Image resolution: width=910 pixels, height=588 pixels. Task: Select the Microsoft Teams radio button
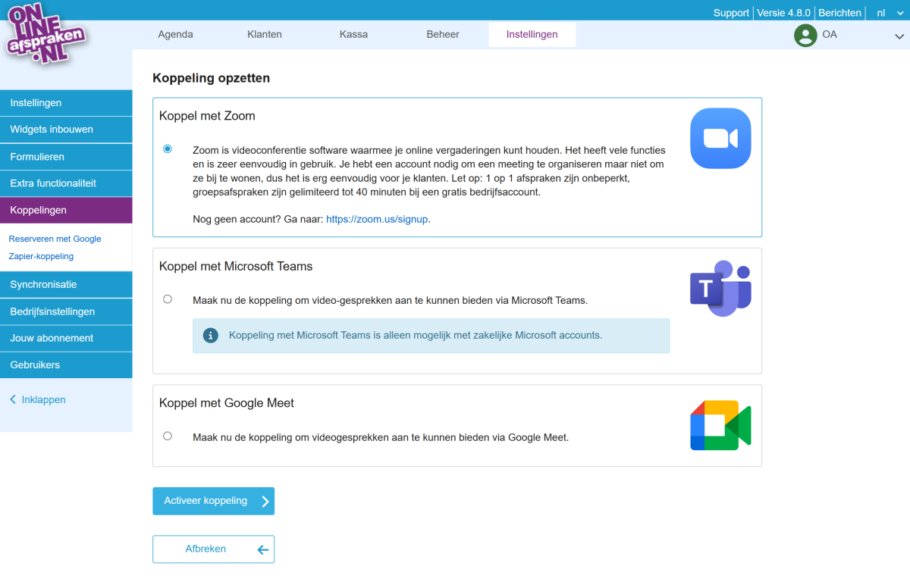[x=168, y=299]
